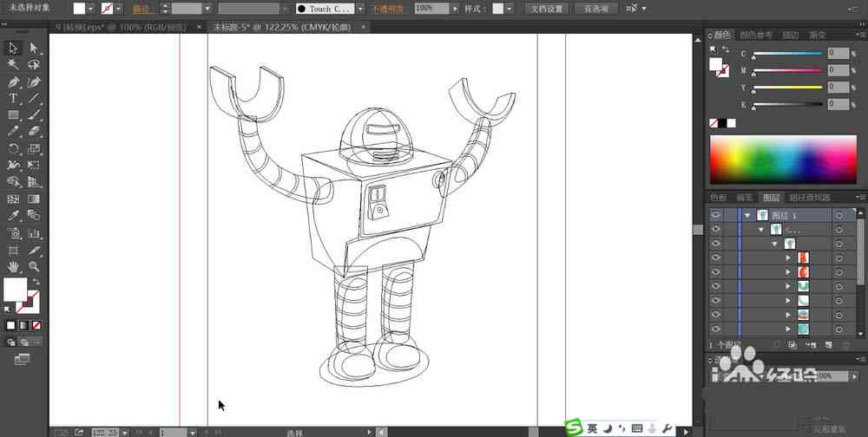
Task: Select the Pen tool
Action: click(13, 82)
